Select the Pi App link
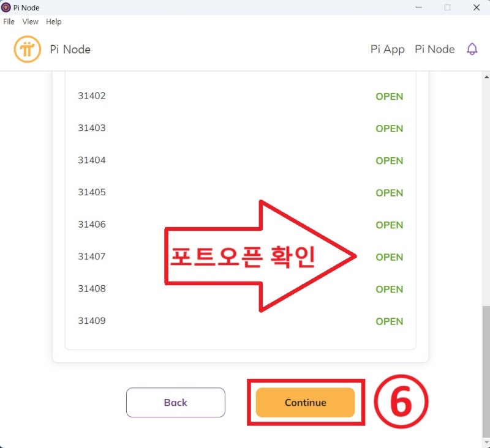 point(386,48)
